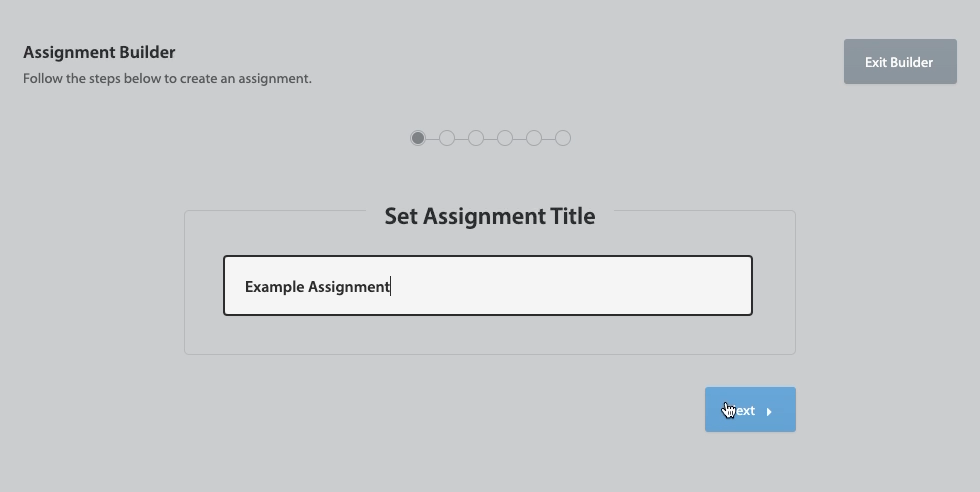Select the third step circle

pos(476,138)
